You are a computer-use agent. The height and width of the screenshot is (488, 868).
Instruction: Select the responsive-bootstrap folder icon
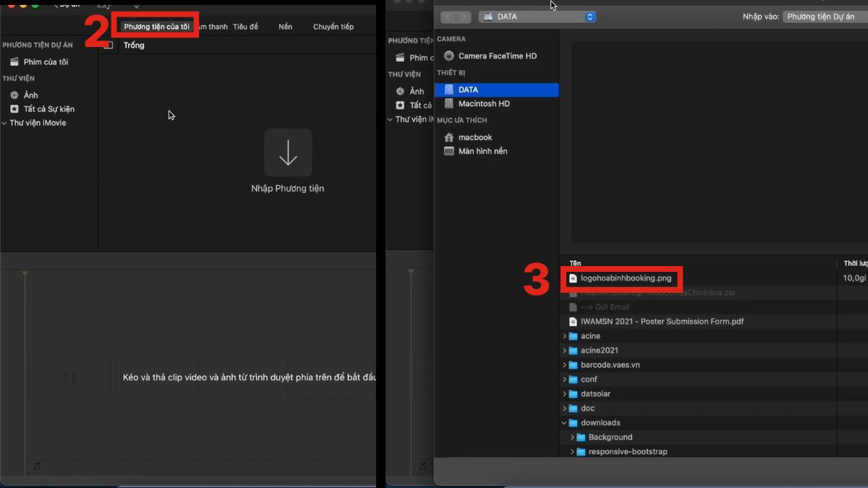pyautogui.click(x=581, y=452)
